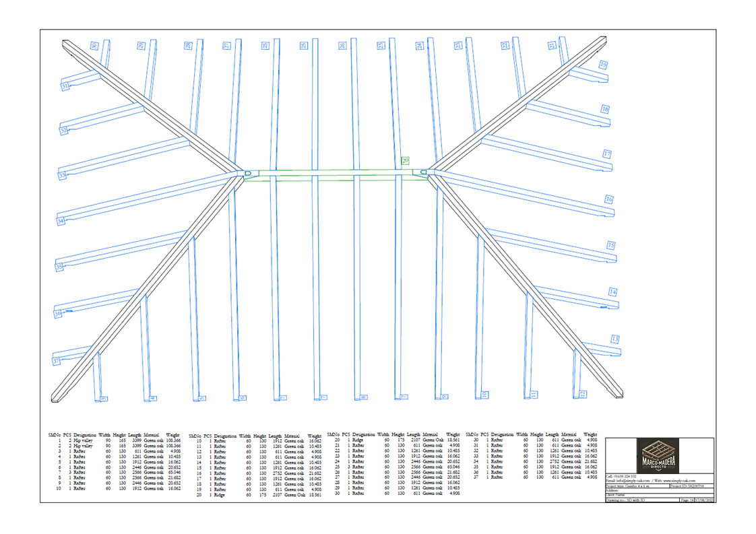Select rafter label 19 in the roof drawing

point(603,65)
